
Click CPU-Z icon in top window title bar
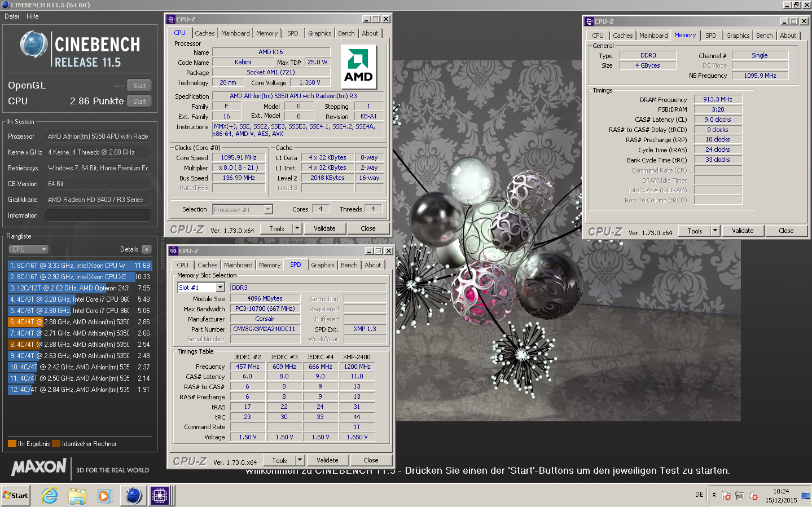tap(171, 19)
